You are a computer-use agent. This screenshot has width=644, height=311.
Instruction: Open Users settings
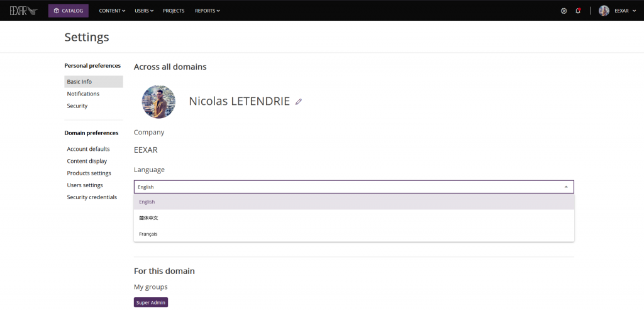[x=85, y=185]
